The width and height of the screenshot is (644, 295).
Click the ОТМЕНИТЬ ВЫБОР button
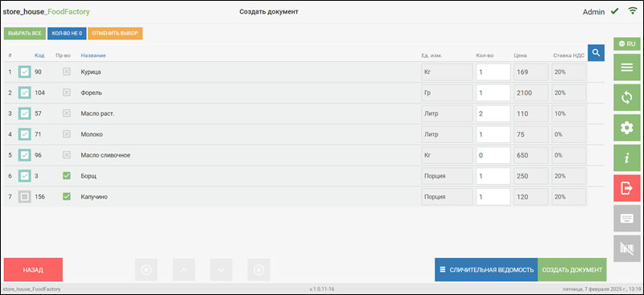pos(115,33)
